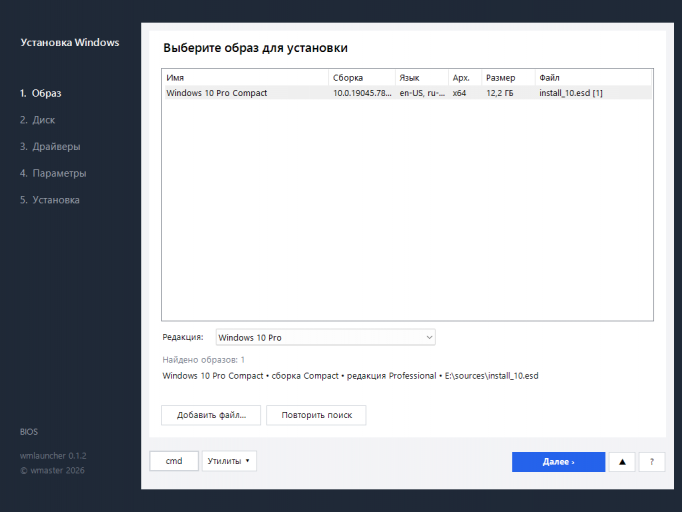Sort by the Язык column header
The height and width of the screenshot is (512, 682).
point(422,78)
